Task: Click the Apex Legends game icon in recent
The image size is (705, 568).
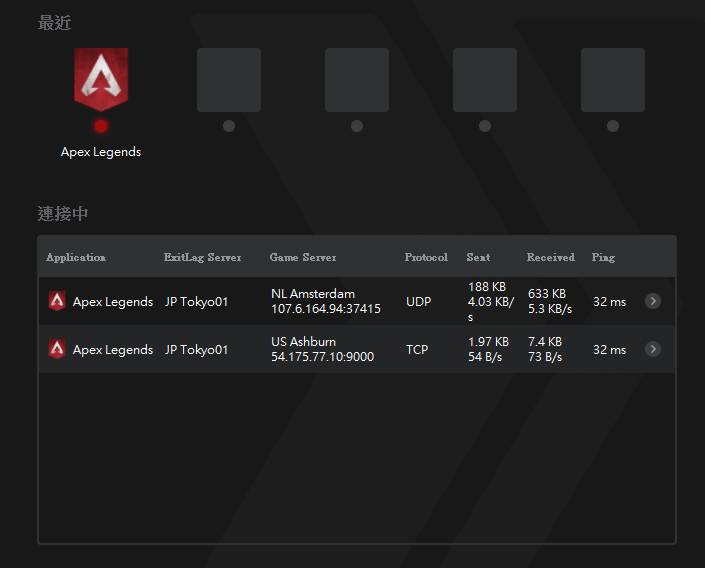Action: click(101, 79)
